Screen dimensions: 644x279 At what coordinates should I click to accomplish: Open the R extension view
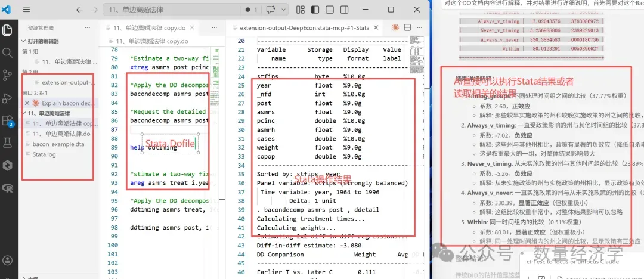pos(7,188)
